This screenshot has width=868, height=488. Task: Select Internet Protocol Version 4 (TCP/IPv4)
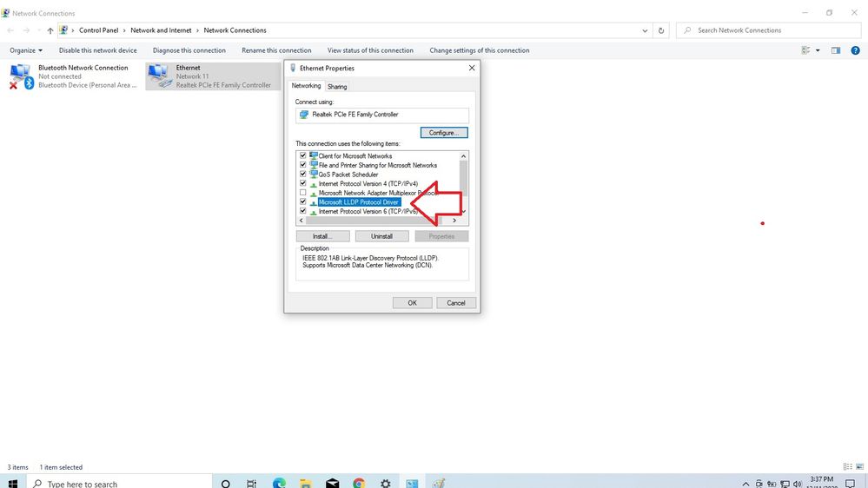coord(368,184)
